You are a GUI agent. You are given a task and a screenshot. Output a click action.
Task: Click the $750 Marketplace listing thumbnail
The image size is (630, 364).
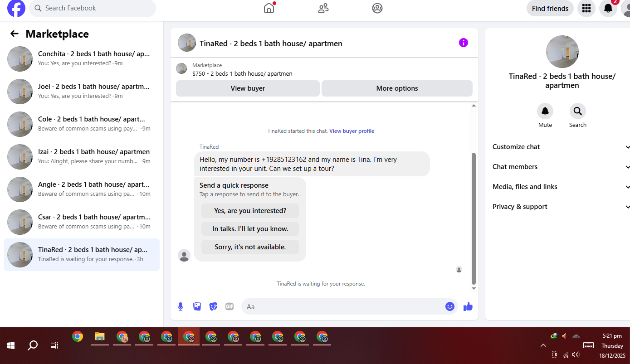(x=181, y=69)
